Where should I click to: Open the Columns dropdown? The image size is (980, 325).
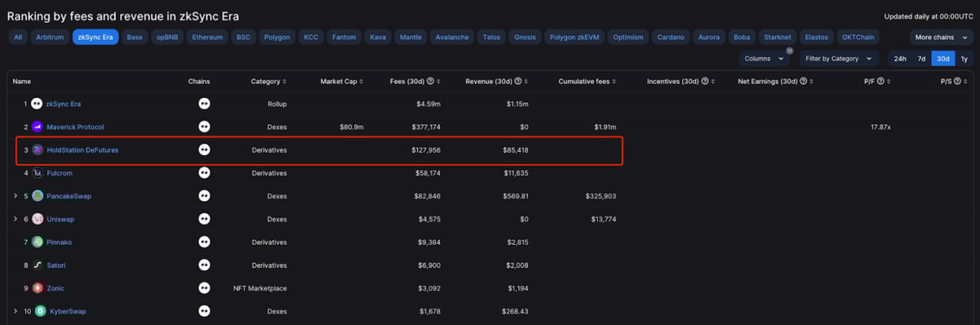(763, 59)
